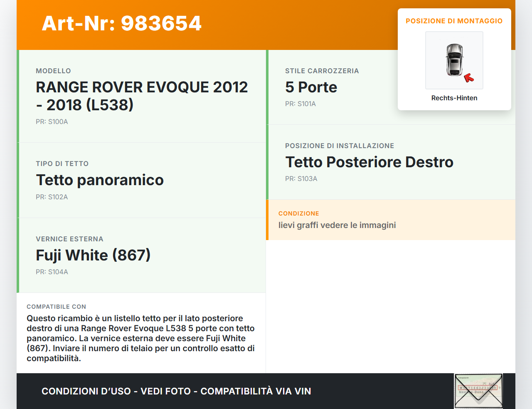This screenshot has width=532, height=409.
Task: Click the PR: S102A code
Action: (x=52, y=197)
